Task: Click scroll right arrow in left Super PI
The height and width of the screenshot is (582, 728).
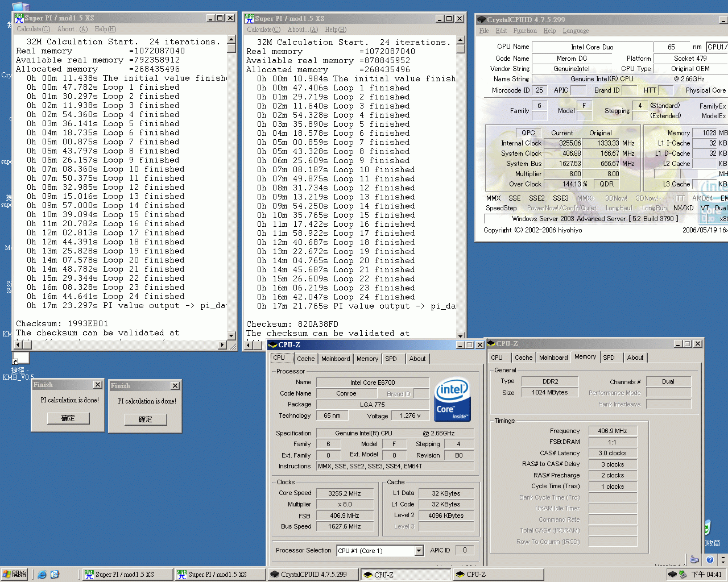Action: coord(222,344)
